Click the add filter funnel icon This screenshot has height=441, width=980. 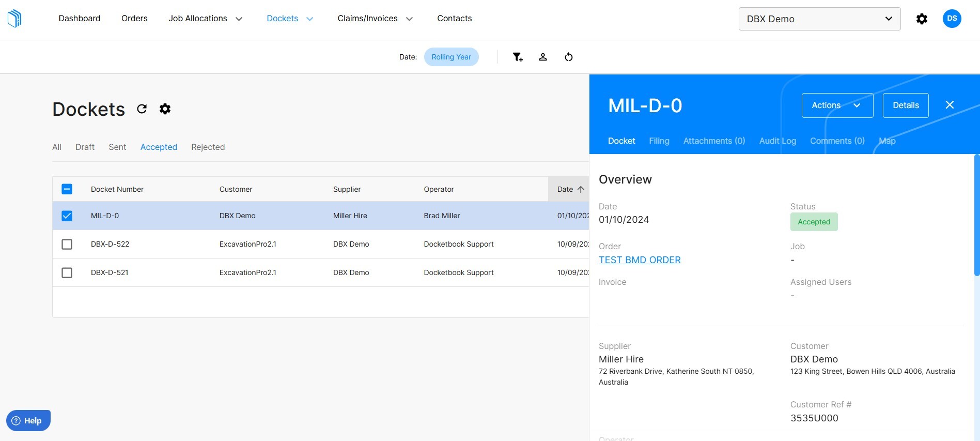(517, 57)
